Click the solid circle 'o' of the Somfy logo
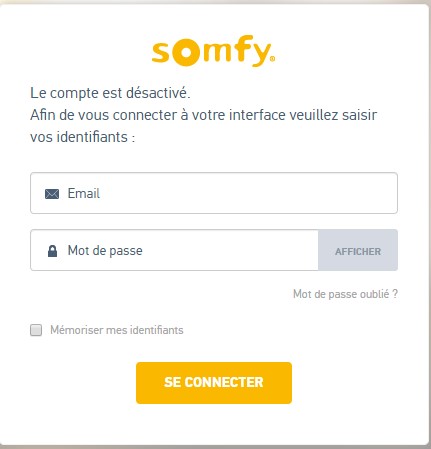 coord(186,53)
